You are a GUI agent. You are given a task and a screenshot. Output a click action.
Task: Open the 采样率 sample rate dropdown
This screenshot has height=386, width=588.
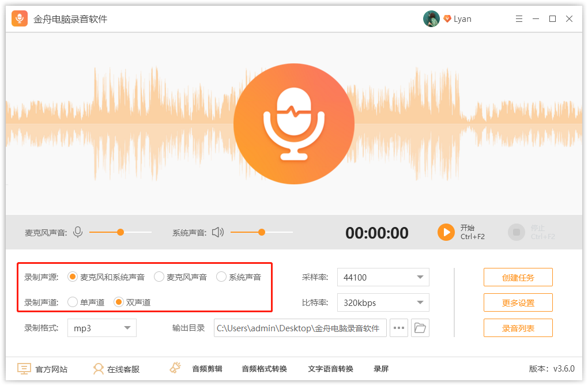pos(383,277)
